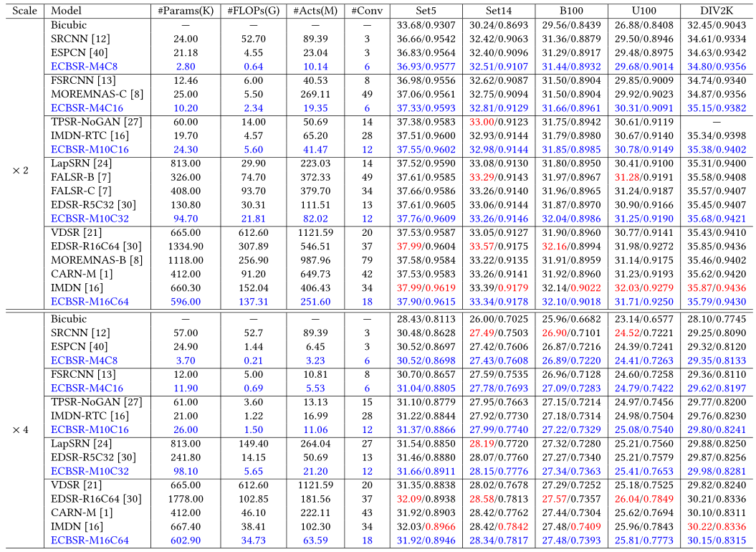
Task: Click the 35.87/0.9436 DIV2K value of IMDN
Action: pyautogui.click(x=717, y=288)
